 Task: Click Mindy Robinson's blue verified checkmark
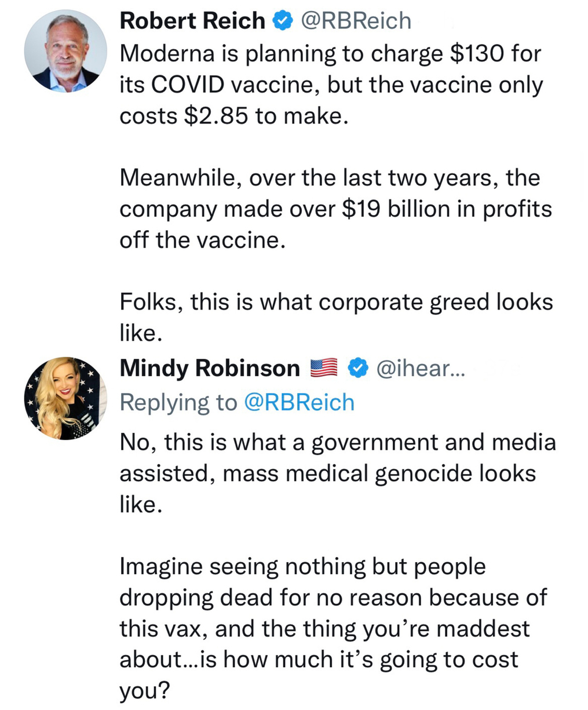(x=359, y=367)
